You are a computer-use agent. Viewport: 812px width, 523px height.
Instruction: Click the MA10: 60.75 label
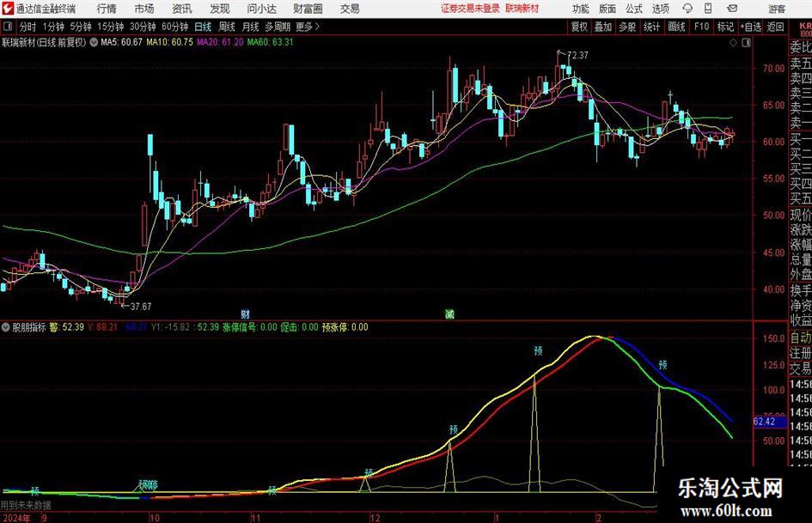pyautogui.click(x=169, y=42)
